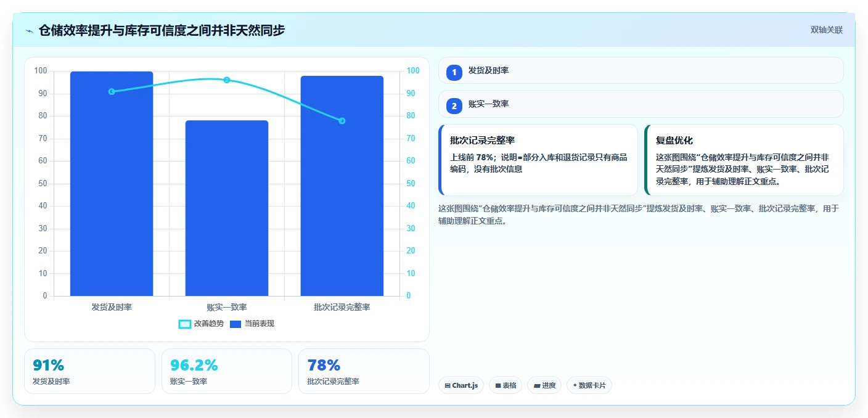Select the 发货及时率 list item
This screenshot has width=868, height=418.
pyautogui.click(x=641, y=70)
